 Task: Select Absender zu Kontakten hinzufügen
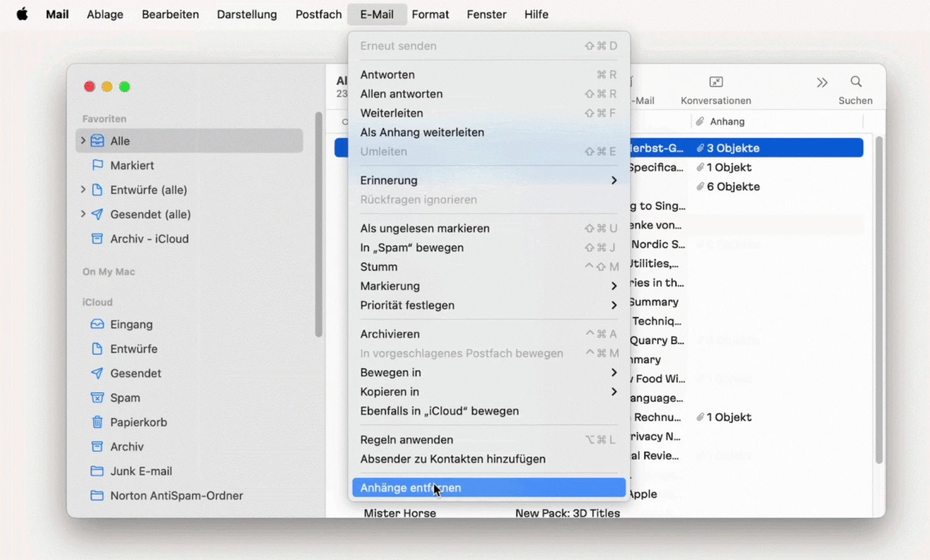point(489,459)
